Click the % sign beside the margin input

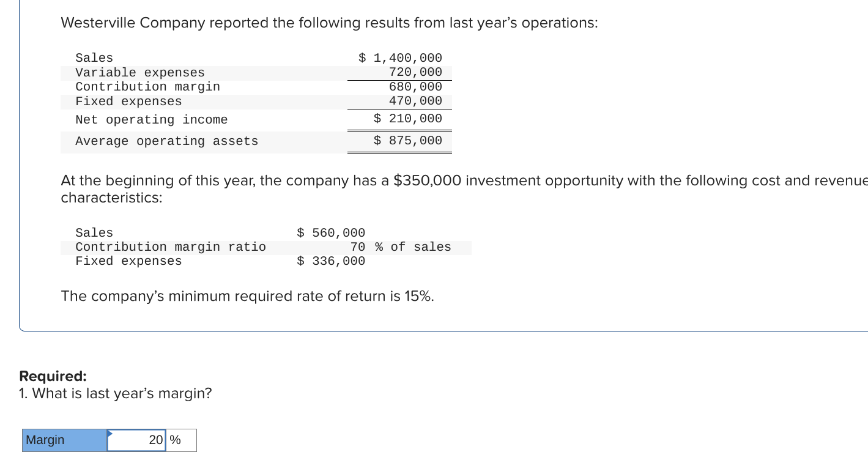[175, 440]
